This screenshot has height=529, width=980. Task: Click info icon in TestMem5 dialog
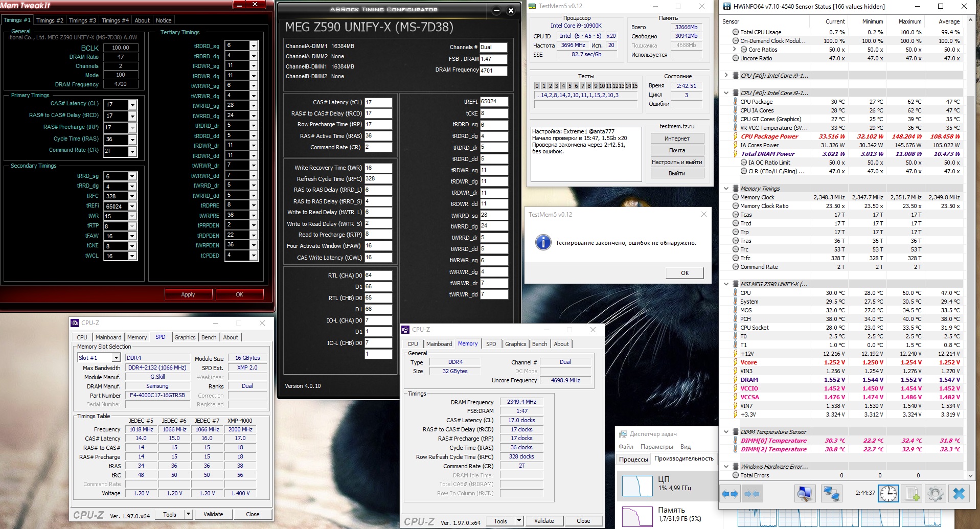tap(543, 242)
